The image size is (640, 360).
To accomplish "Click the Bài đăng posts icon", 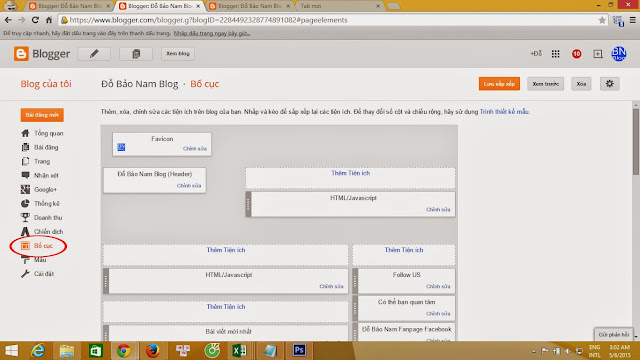I will 25,147.
